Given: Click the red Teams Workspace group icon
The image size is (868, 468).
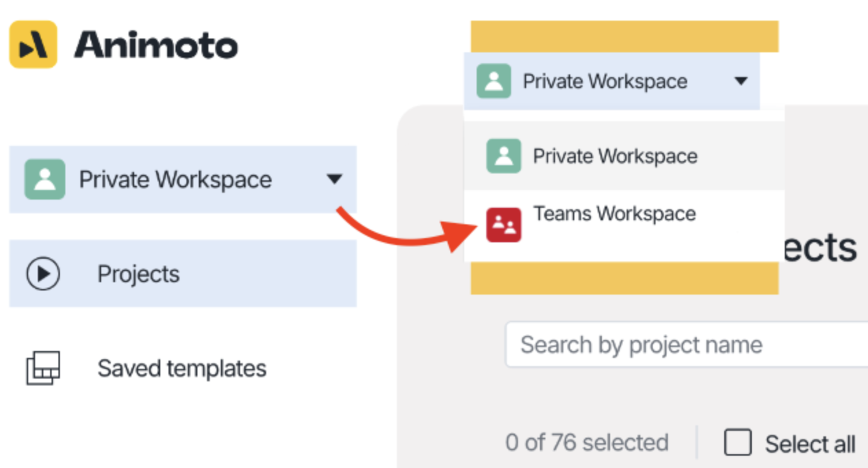Looking at the screenshot, I should [x=503, y=225].
